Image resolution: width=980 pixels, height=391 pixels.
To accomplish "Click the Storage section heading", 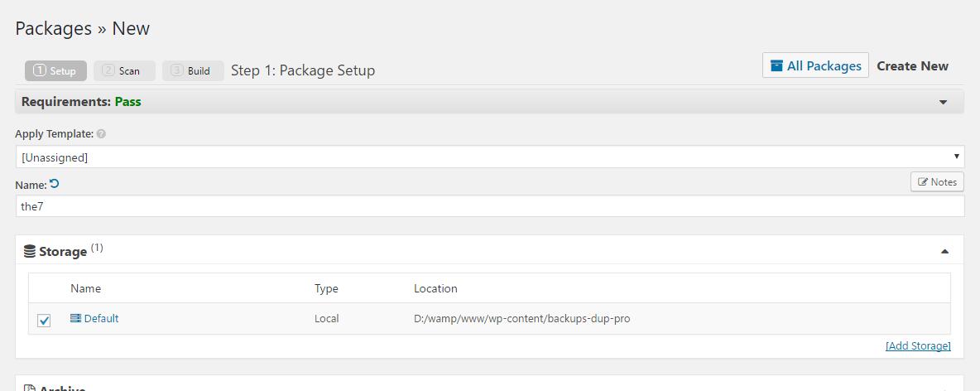I will 63,251.
